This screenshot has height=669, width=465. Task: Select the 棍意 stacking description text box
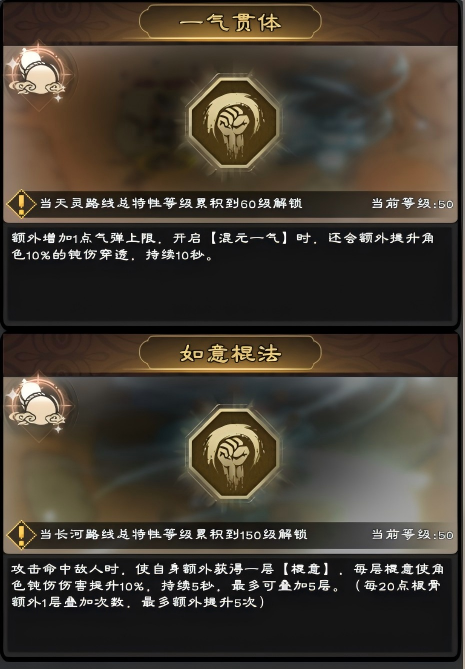[230, 604]
